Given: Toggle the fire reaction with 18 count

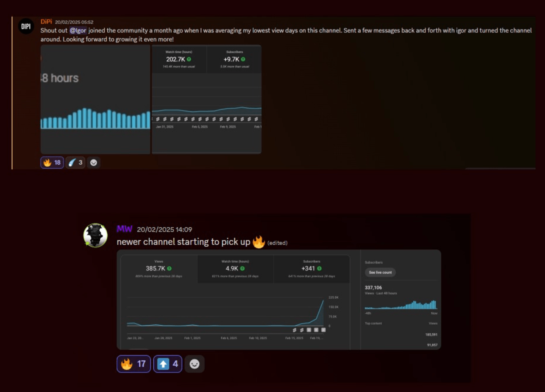Looking at the screenshot, I should click(52, 162).
